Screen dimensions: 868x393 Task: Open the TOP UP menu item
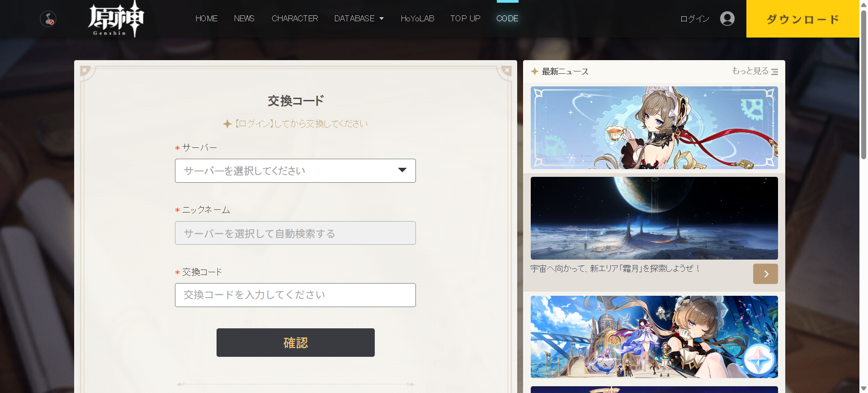465,19
